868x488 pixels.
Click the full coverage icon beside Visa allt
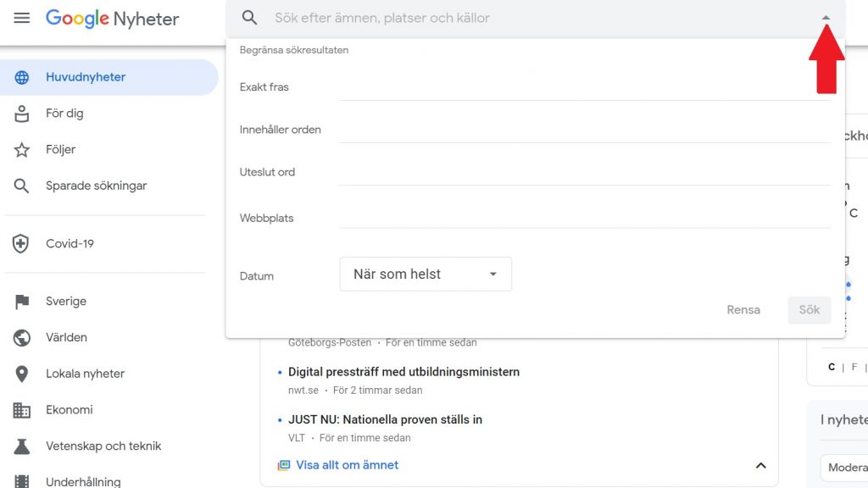click(x=283, y=465)
